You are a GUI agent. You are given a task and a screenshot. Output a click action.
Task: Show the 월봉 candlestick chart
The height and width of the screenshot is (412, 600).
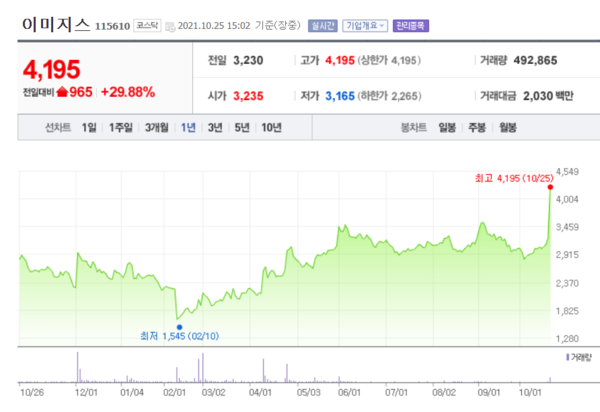508,127
